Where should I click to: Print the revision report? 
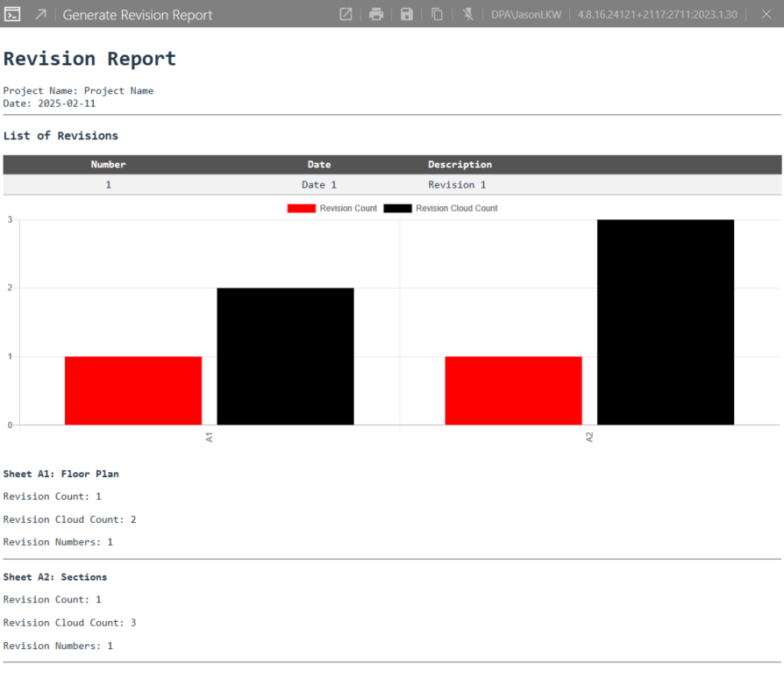click(x=376, y=14)
